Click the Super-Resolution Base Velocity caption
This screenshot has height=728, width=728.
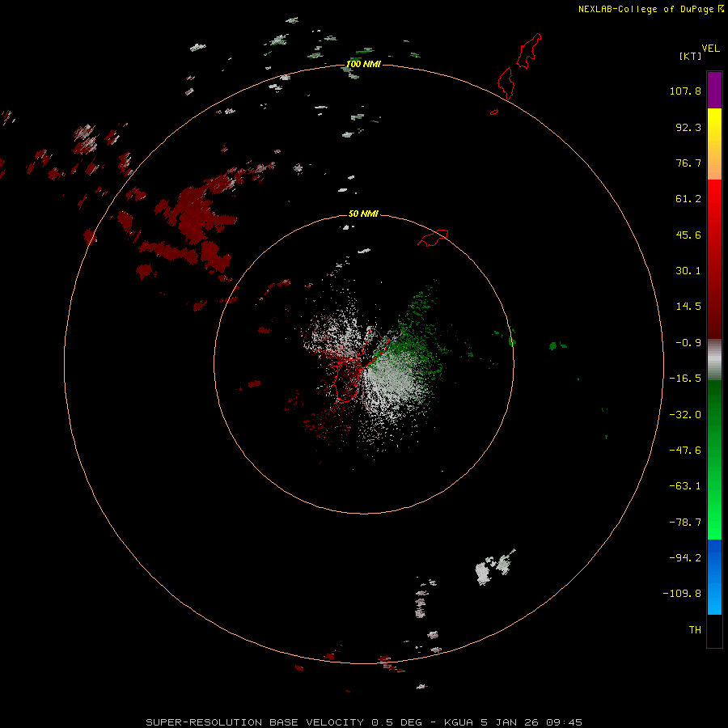pyautogui.click(x=363, y=722)
